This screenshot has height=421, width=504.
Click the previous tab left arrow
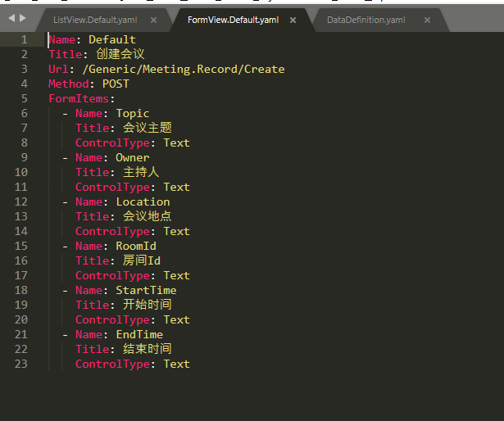pos(12,18)
